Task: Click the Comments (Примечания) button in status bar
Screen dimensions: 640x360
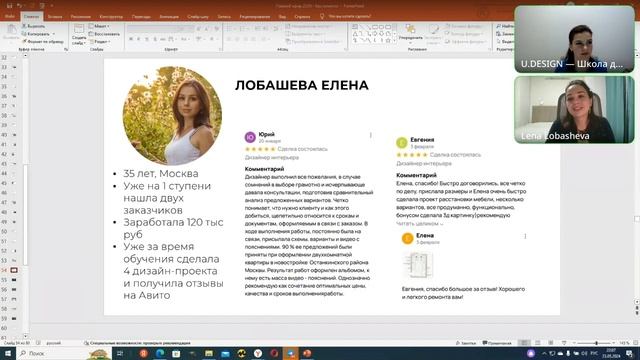Action: tap(497, 343)
